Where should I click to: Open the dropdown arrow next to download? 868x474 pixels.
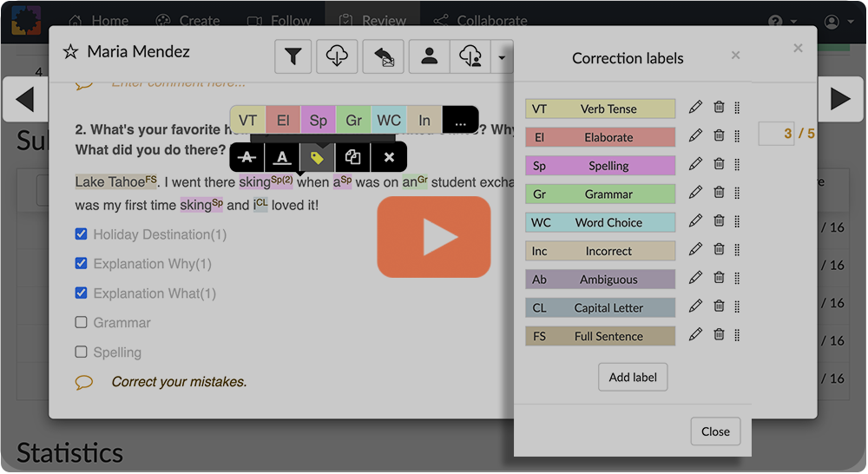click(x=502, y=56)
